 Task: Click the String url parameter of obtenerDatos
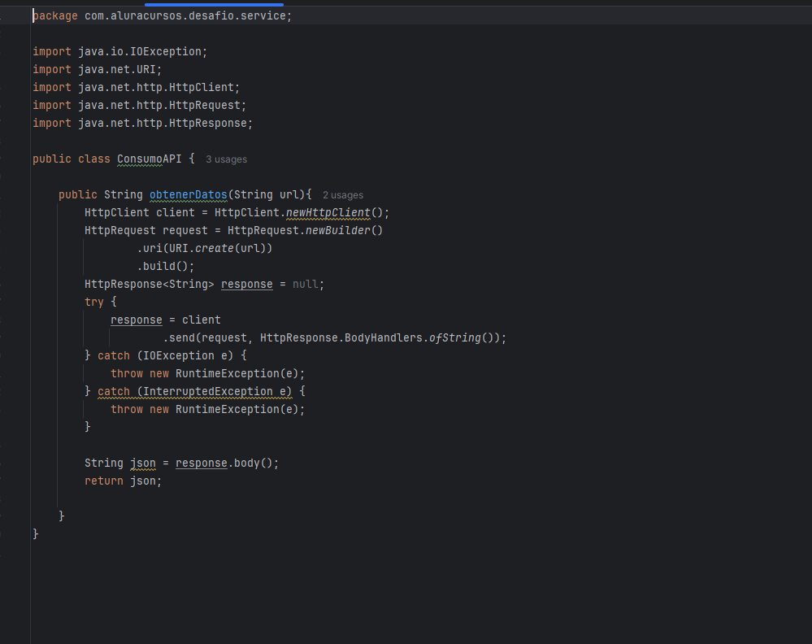point(266,195)
